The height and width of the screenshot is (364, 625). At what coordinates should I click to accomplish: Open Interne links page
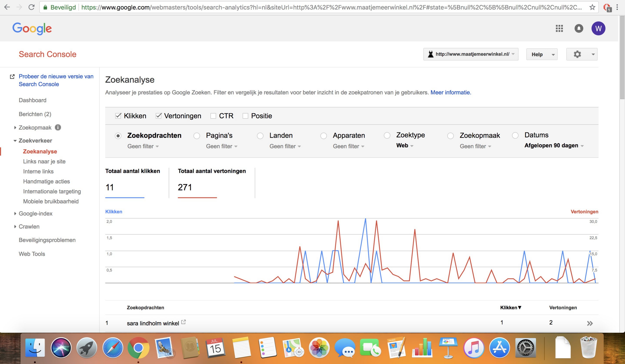coord(38,171)
